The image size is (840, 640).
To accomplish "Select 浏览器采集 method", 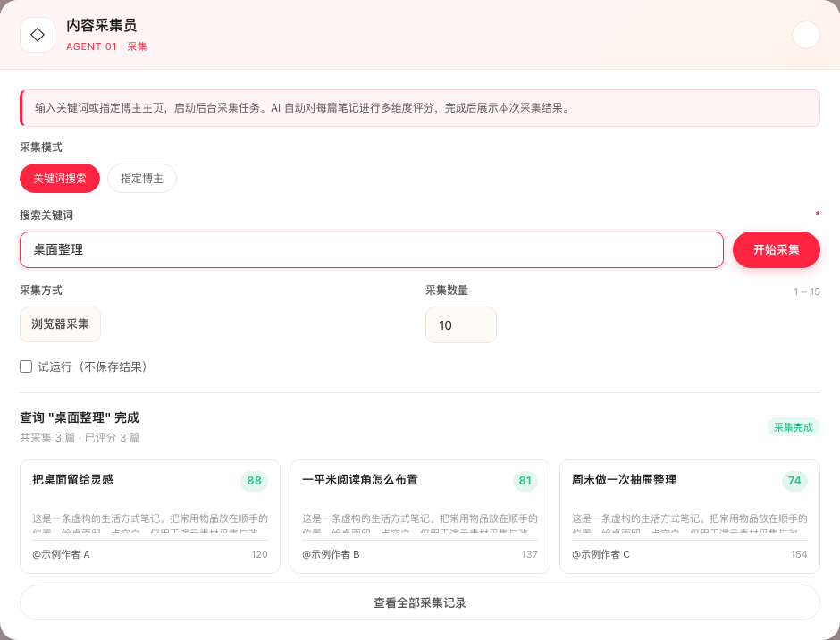I will coord(61,324).
